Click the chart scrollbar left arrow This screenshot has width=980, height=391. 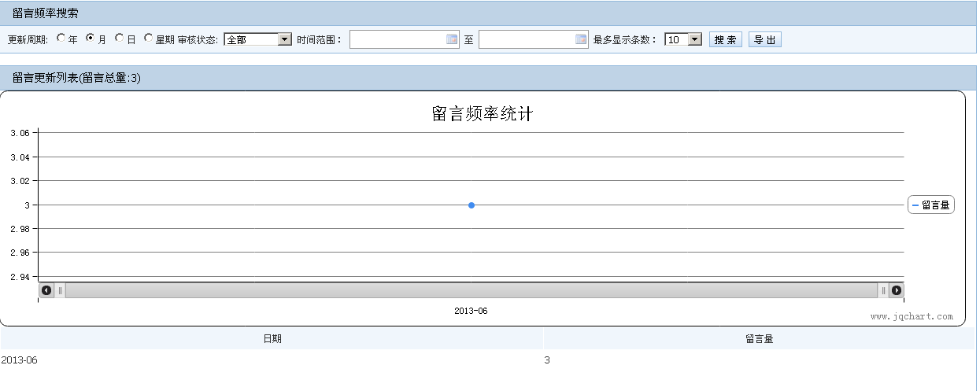(46, 290)
